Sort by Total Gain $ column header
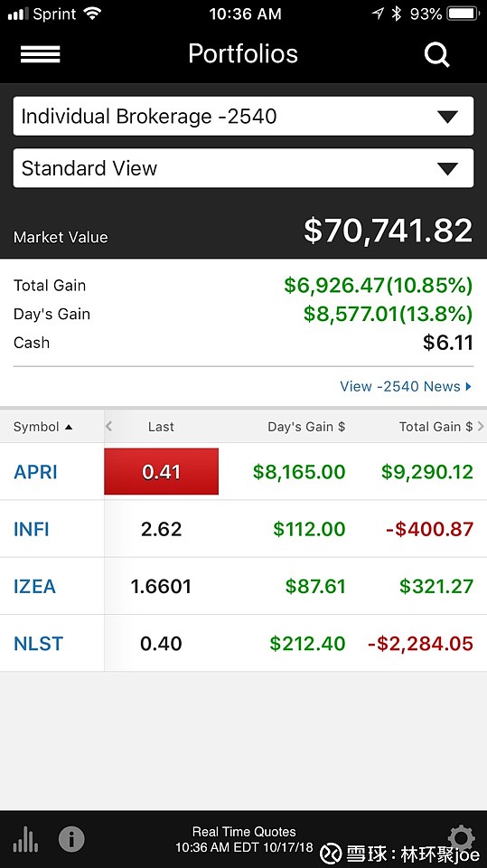Viewport: 487px width, 868px height. coord(435,427)
